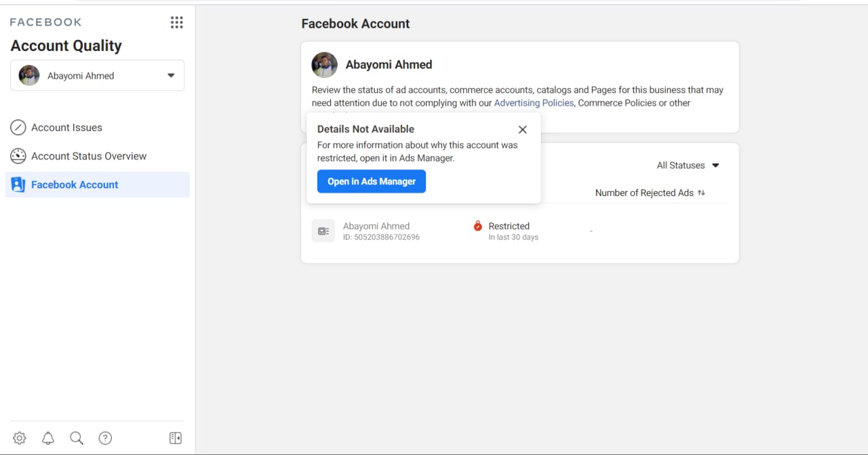The height and width of the screenshot is (455, 868).
Task: Click the Details Not Available title
Action: 366,129
